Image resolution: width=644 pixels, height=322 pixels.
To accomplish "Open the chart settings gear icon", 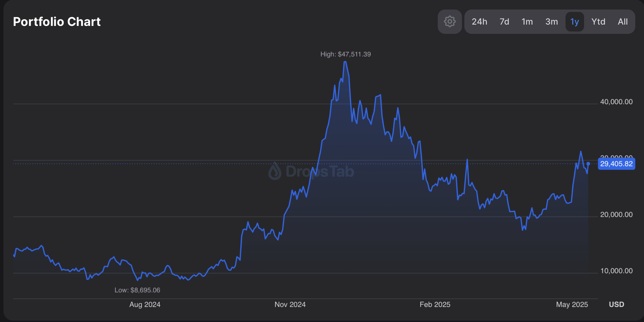I will [x=450, y=22].
